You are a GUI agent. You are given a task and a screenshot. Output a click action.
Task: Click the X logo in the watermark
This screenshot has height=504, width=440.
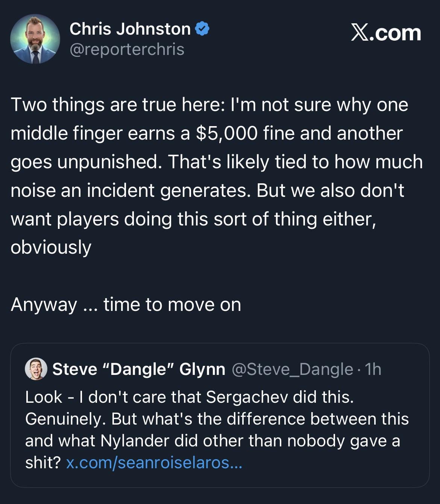click(360, 33)
